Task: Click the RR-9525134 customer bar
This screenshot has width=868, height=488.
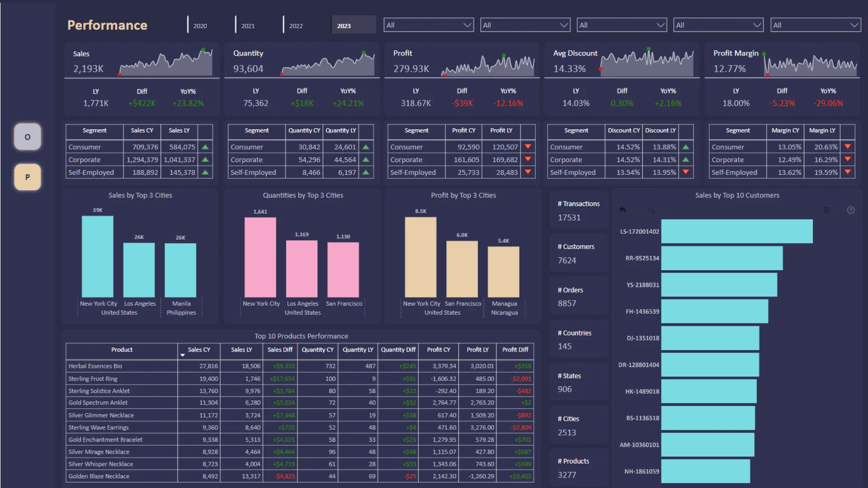Action: (722, 258)
